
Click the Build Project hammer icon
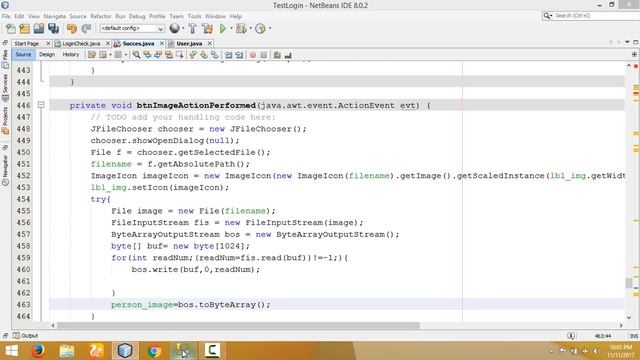click(193, 29)
